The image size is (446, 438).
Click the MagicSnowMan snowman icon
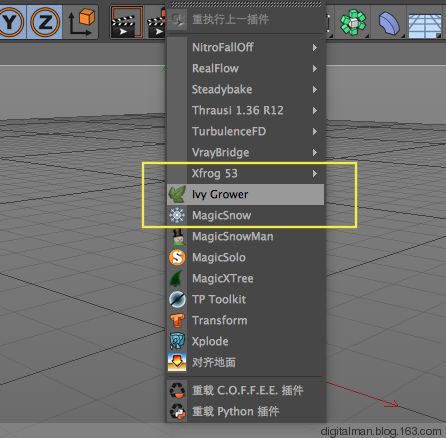pyautogui.click(x=178, y=237)
